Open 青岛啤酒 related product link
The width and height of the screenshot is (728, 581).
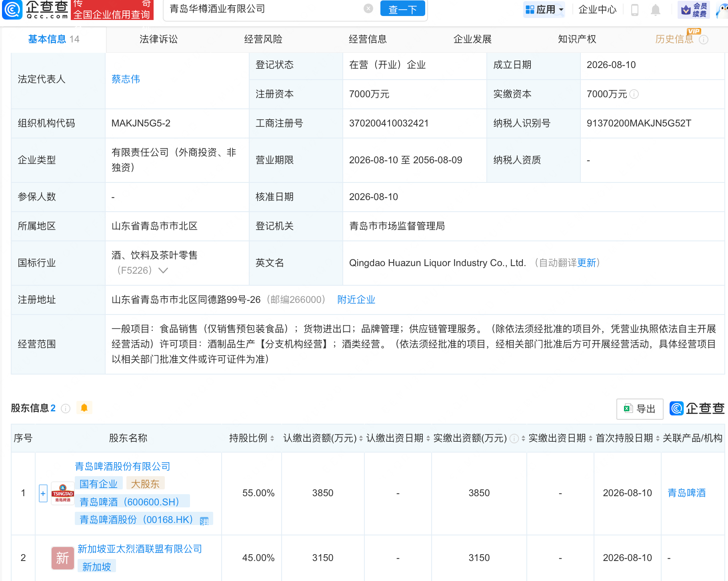687,493
